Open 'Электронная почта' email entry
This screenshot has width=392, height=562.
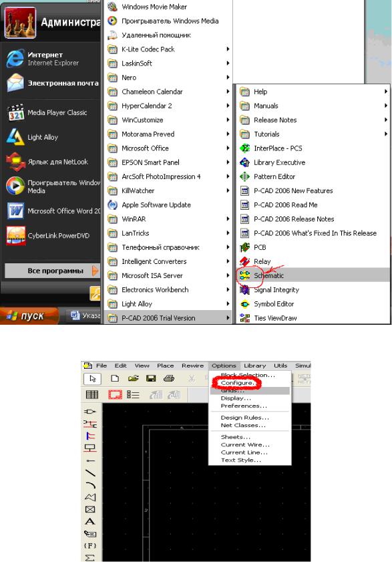point(52,83)
